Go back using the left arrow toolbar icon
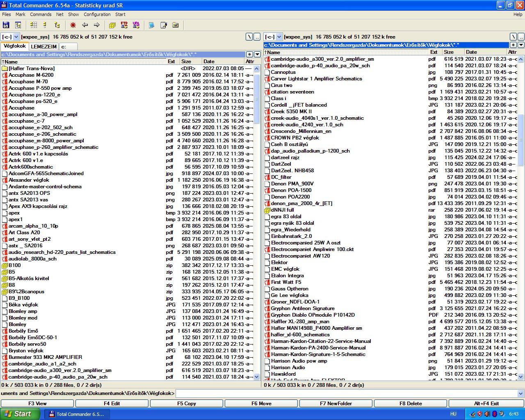This screenshot has width=525, height=420. (x=85, y=25)
